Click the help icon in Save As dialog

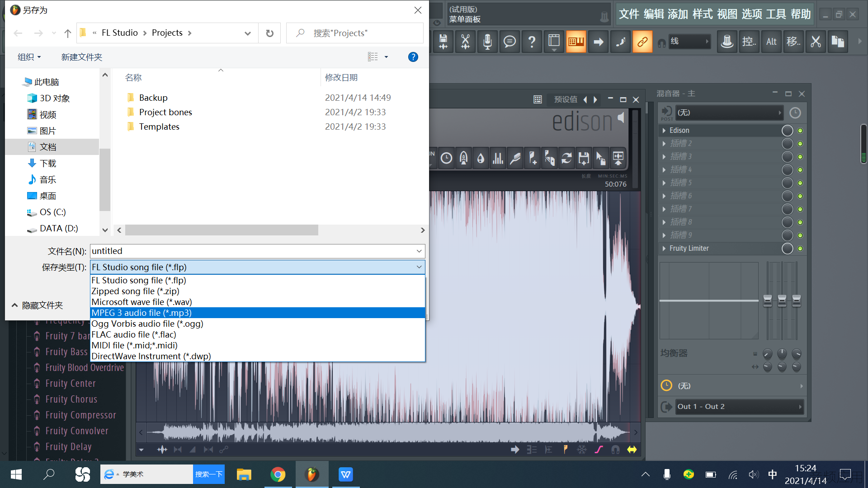[x=413, y=57]
